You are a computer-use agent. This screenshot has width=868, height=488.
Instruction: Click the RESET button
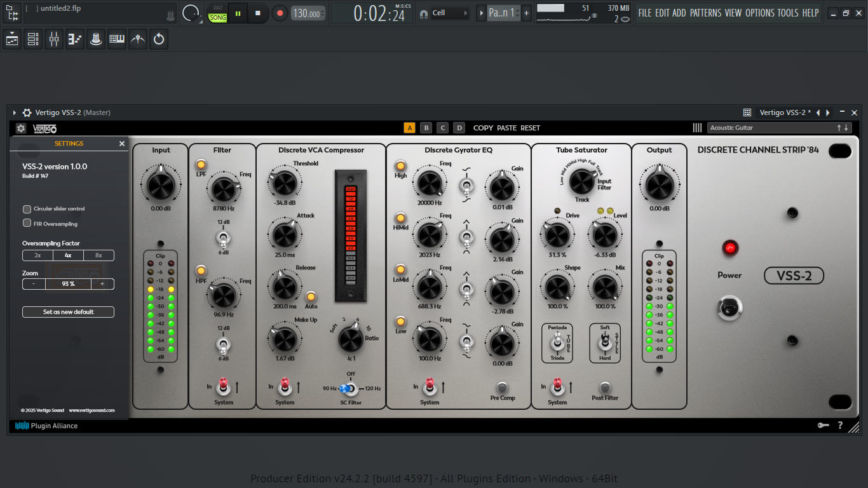tap(530, 128)
